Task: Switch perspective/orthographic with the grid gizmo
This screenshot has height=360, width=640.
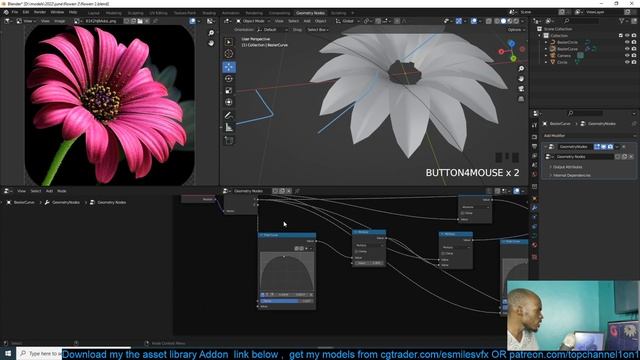Action: [x=521, y=99]
